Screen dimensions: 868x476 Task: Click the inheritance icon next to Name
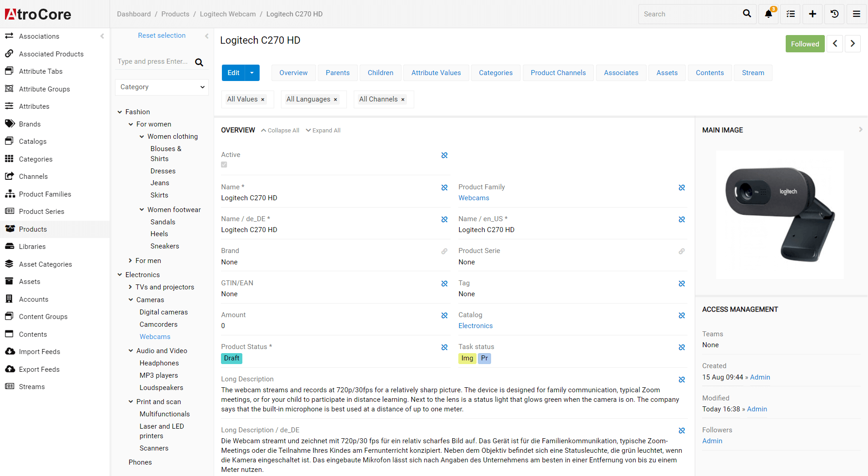tap(445, 187)
